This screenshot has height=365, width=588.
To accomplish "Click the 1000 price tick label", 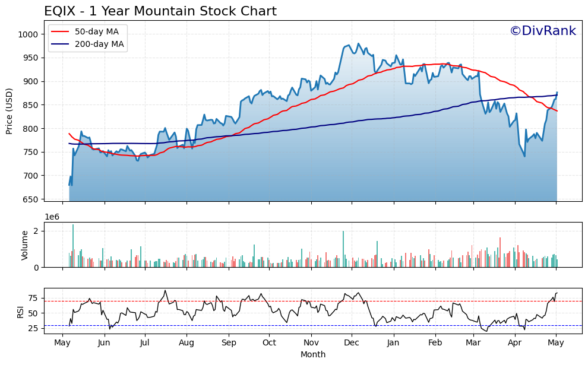I will pyautogui.click(x=28, y=34).
